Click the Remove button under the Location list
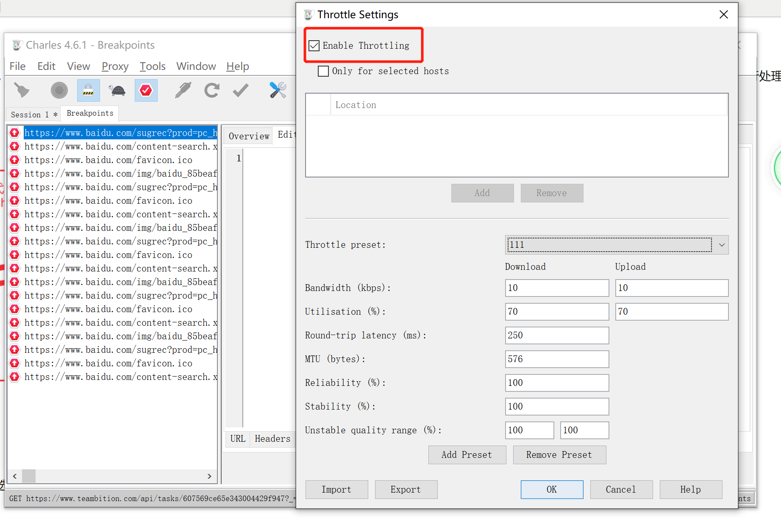Image resolution: width=781 pixels, height=532 pixels. coord(552,193)
